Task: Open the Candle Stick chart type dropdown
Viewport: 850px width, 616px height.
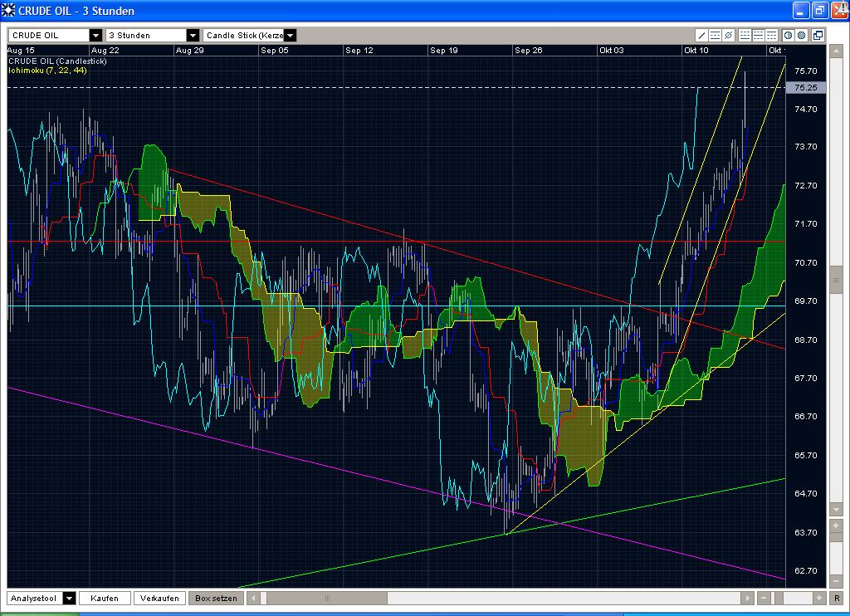Action: click(x=290, y=35)
